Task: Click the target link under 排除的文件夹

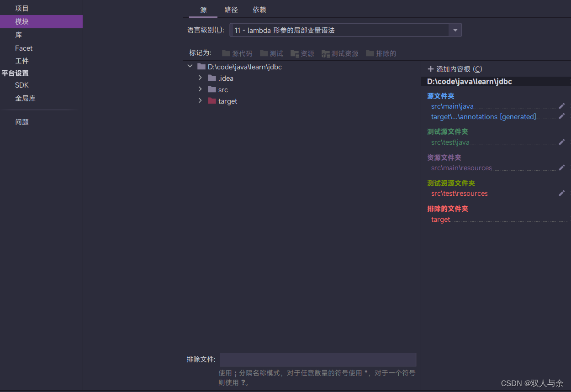Action: (440, 219)
